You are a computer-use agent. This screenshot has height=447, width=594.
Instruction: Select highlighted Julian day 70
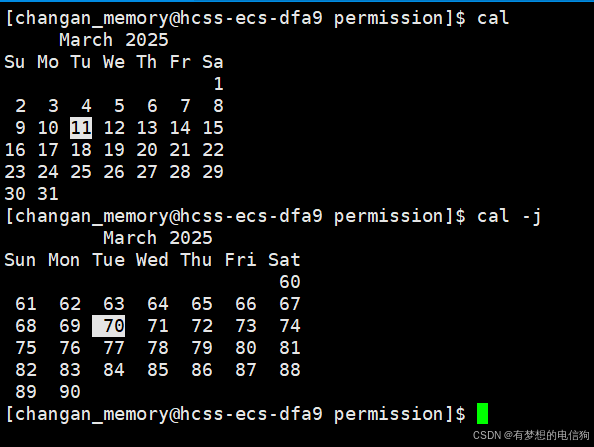pyautogui.click(x=108, y=326)
